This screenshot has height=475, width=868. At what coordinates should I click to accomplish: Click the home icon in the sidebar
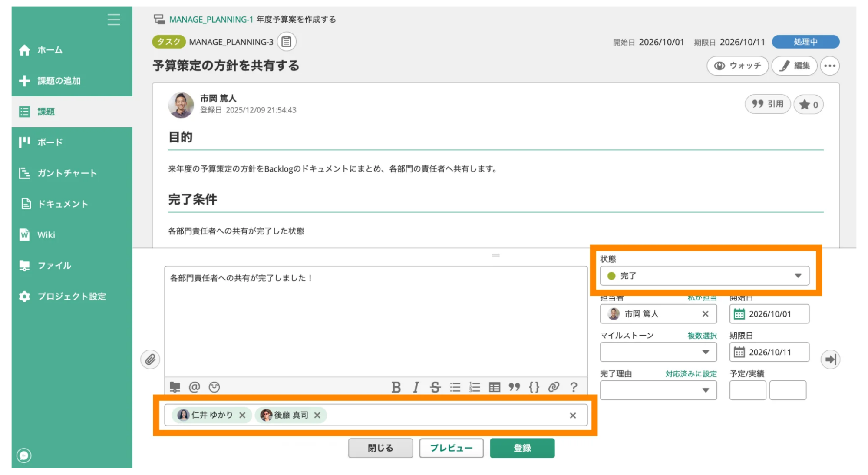(24, 50)
